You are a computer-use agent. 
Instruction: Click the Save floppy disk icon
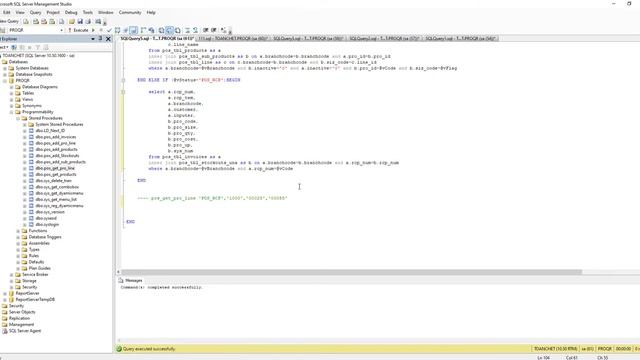tap(80, 21)
